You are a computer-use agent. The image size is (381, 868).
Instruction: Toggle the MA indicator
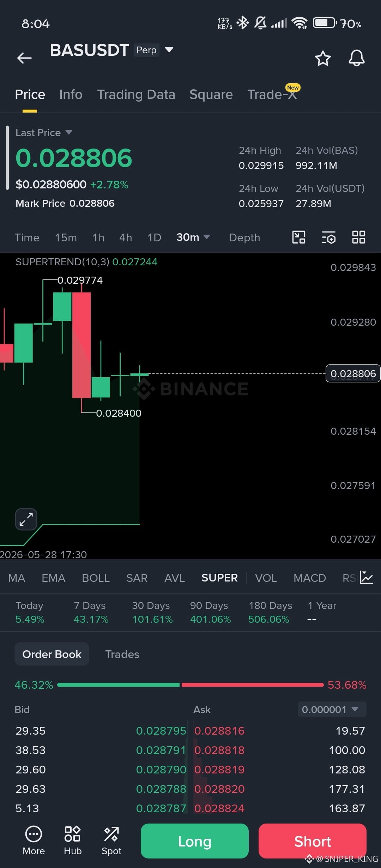17,578
